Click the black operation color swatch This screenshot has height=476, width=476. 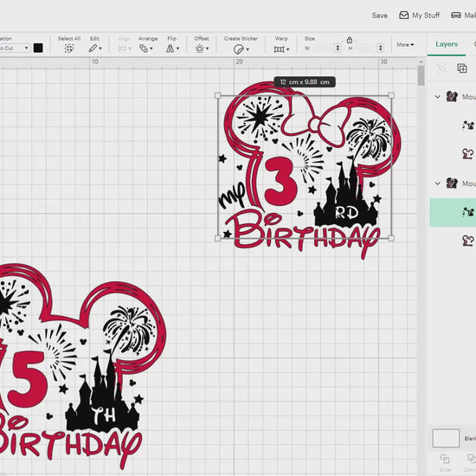(x=38, y=48)
